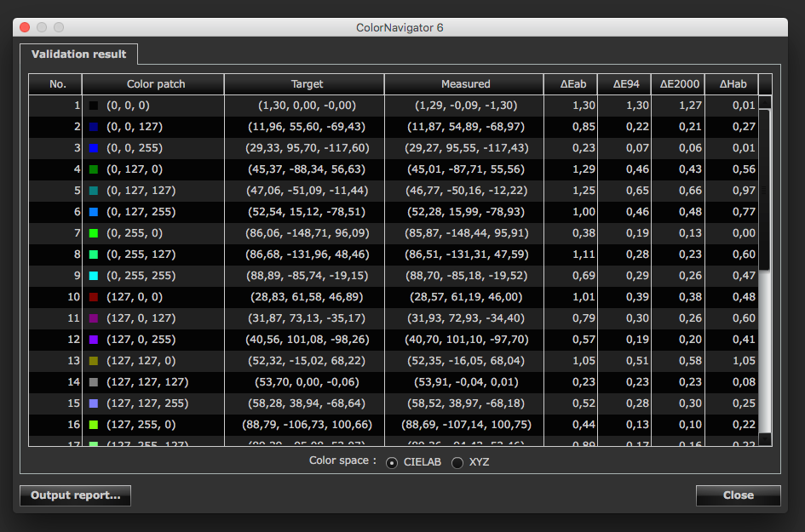The height and width of the screenshot is (532, 805).
Task: Select the XYZ color space option
Action: (457, 462)
